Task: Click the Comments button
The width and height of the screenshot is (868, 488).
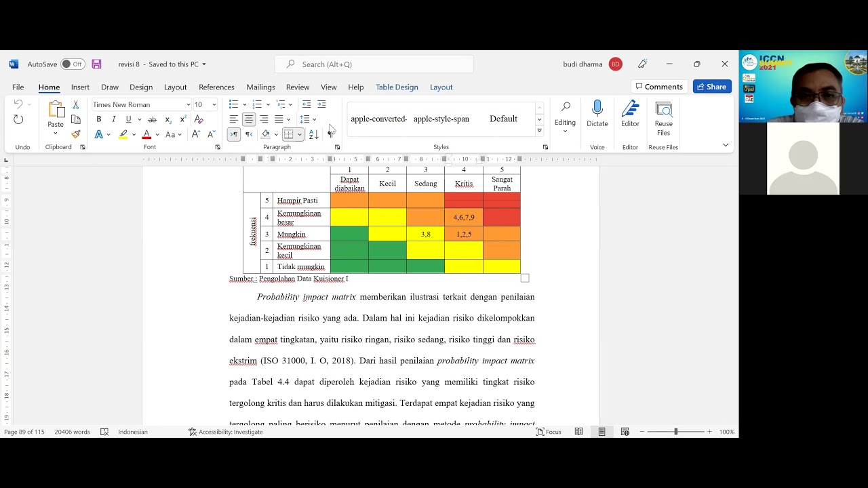Action: click(659, 87)
